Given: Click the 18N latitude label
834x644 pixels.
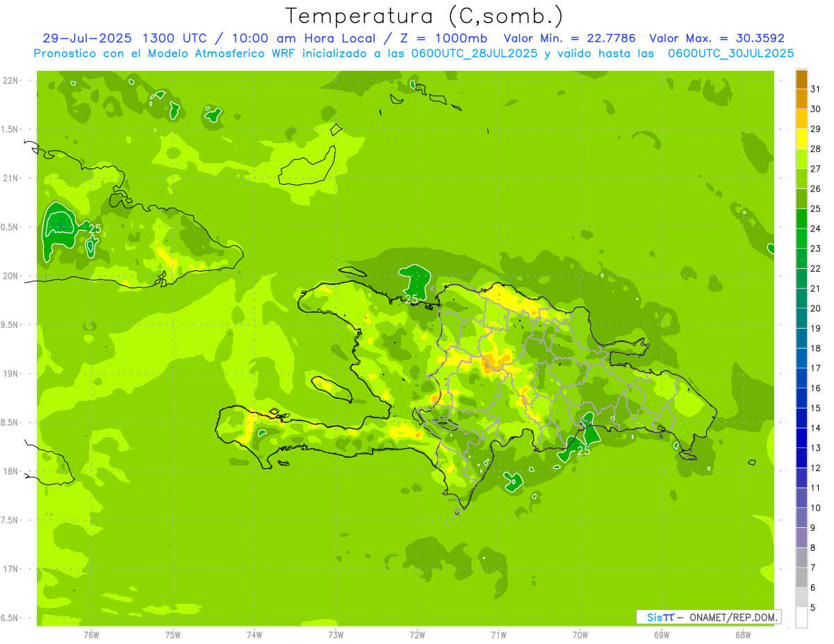Looking at the screenshot, I should [x=12, y=471].
